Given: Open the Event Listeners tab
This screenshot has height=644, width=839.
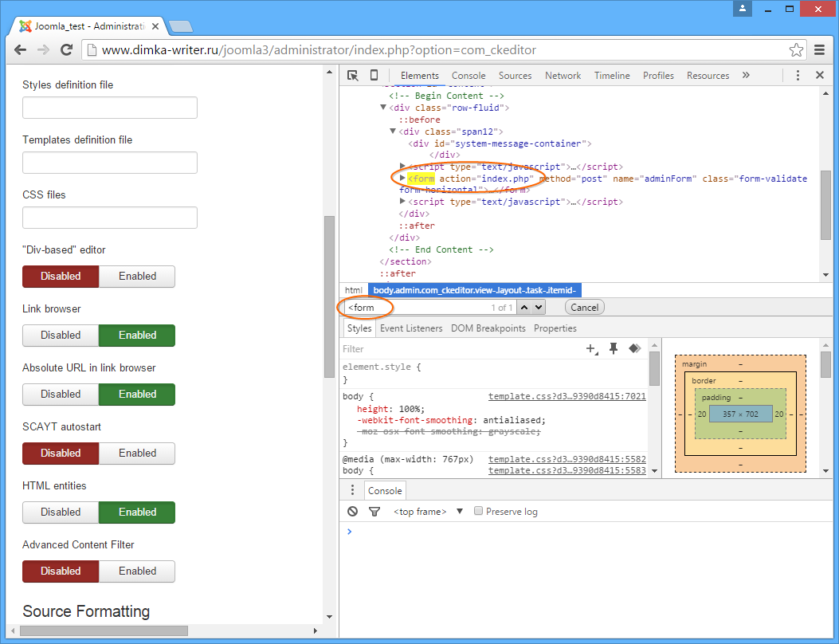Looking at the screenshot, I should (x=411, y=328).
